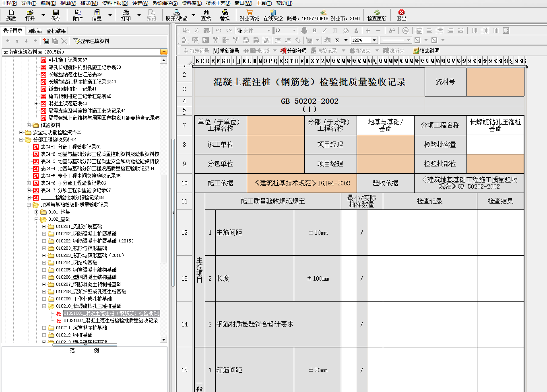The image size is (547, 392).
Task: Open the 文件(F) menu
Action: [x=29, y=3]
